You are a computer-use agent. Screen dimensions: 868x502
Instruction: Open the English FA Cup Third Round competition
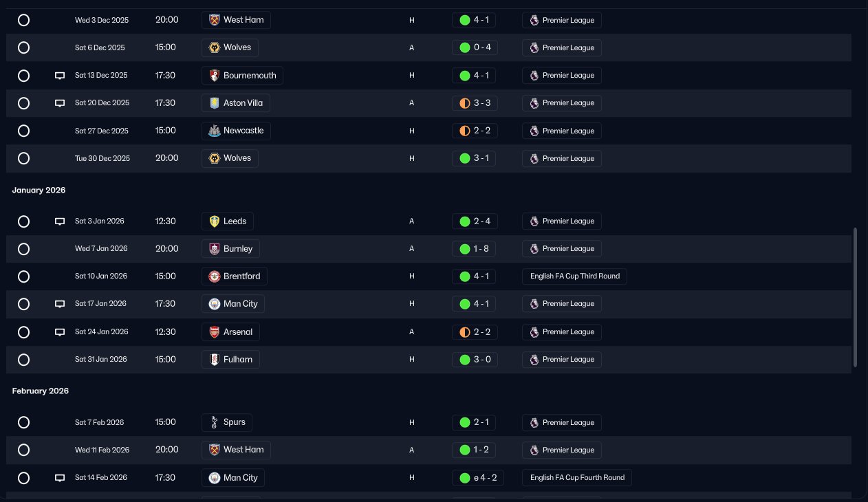coord(574,276)
